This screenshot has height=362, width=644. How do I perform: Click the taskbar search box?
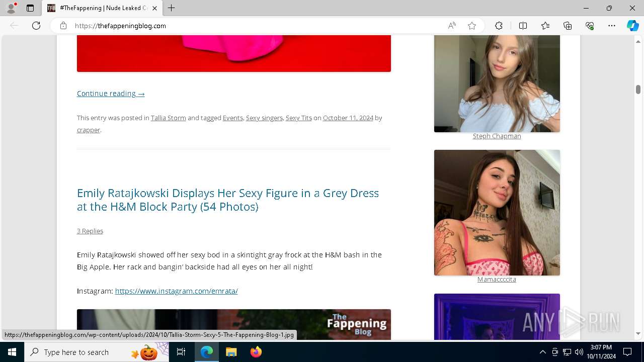coord(98,352)
